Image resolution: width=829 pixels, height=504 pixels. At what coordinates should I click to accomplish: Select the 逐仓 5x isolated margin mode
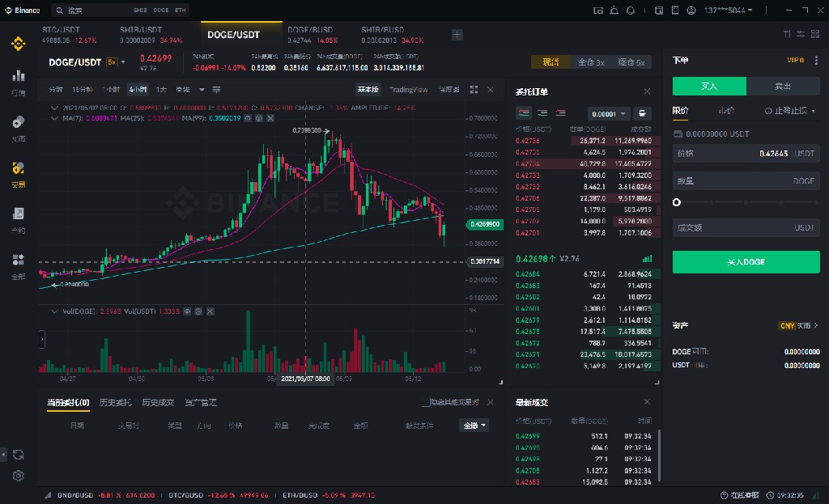[x=631, y=62]
